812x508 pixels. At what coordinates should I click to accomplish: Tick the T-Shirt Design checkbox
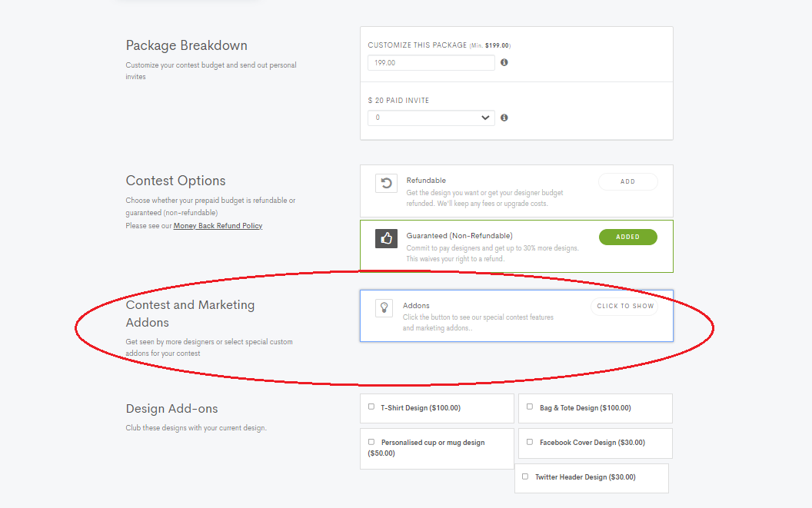pos(371,407)
